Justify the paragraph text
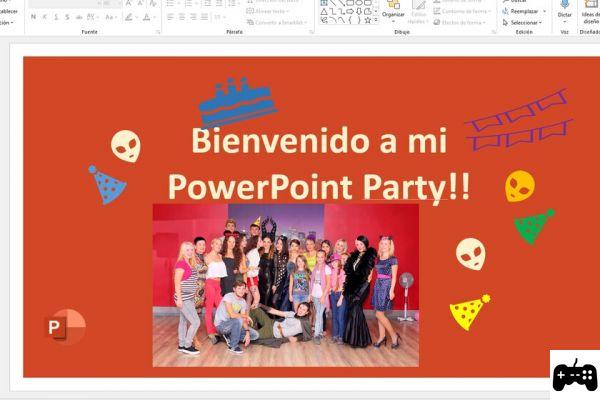The height and width of the screenshot is (400, 600). point(205,17)
